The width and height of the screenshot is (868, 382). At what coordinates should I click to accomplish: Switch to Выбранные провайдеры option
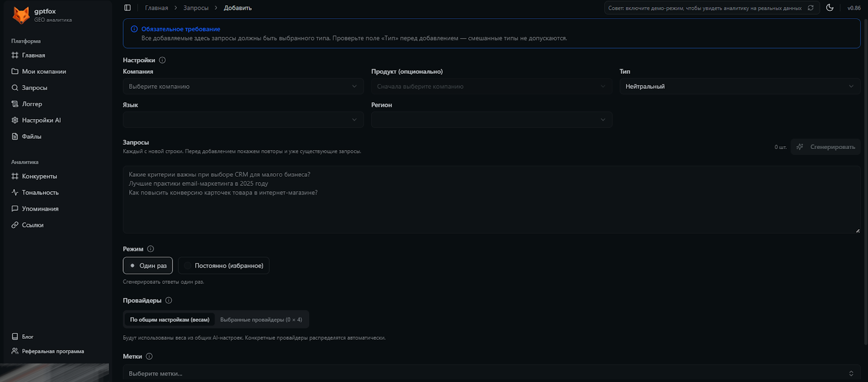click(x=261, y=320)
